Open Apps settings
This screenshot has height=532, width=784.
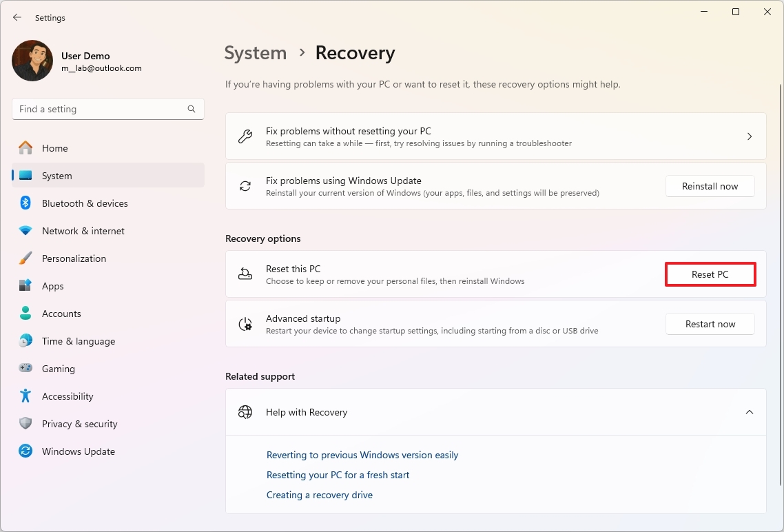(x=108, y=285)
